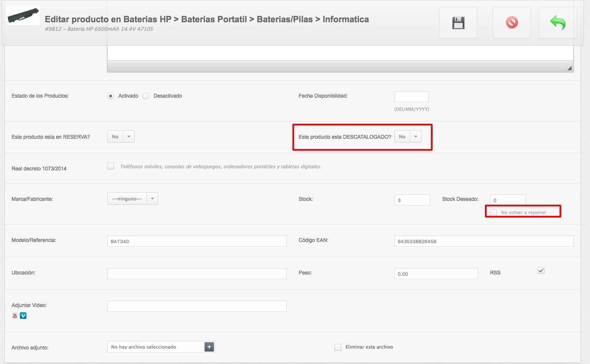Click the Fecha Disponibilidad: label
This screenshot has width=590, height=364.
pos(323,96)
